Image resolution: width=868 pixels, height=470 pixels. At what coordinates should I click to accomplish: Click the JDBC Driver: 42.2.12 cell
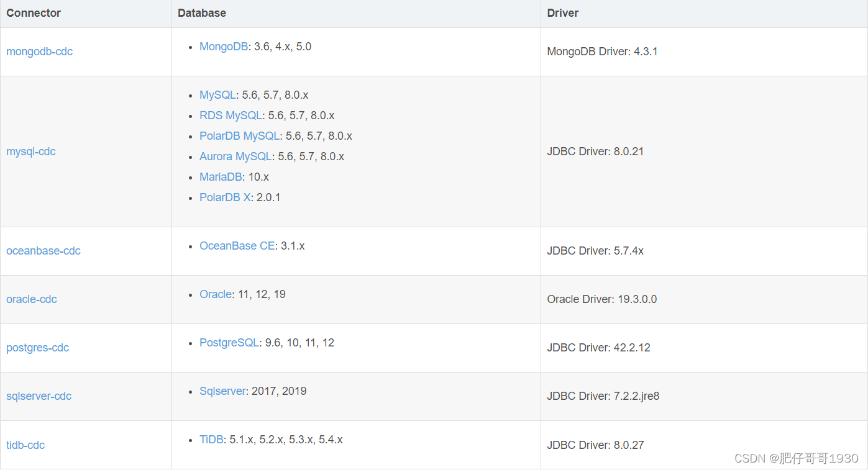pos(704,348)
